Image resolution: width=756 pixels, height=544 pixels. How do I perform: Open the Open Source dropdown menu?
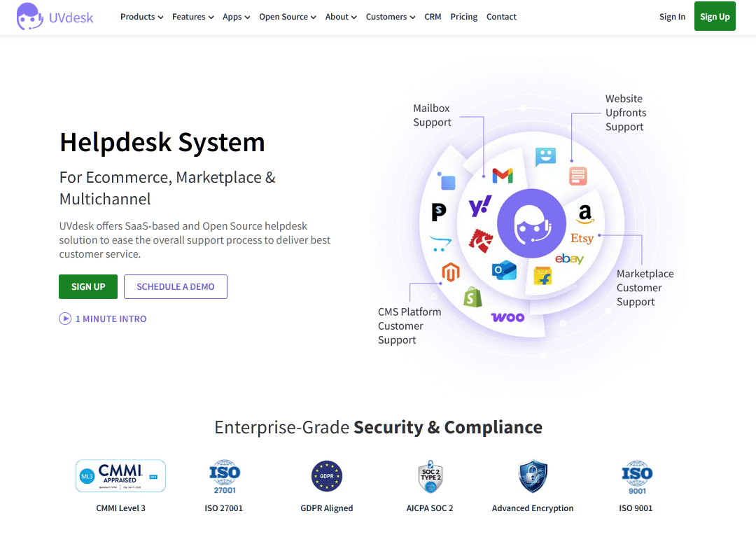tap(288, 17)
